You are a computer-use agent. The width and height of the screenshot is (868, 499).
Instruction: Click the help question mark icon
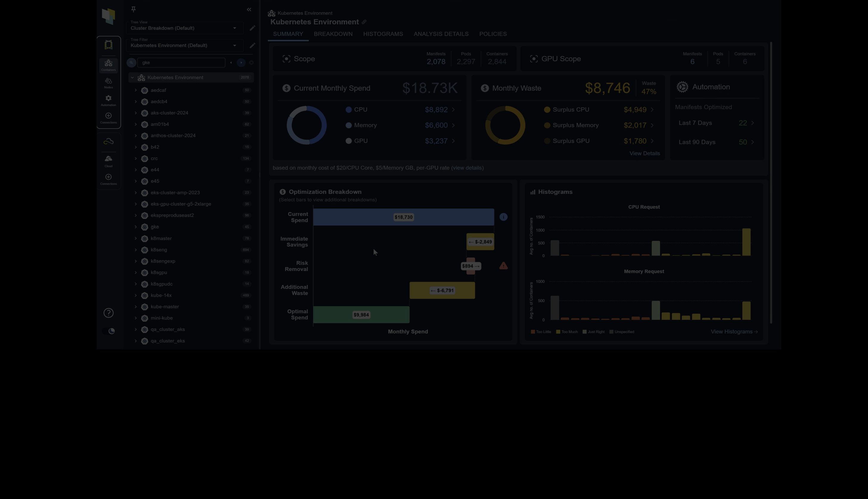coord(108,313)
